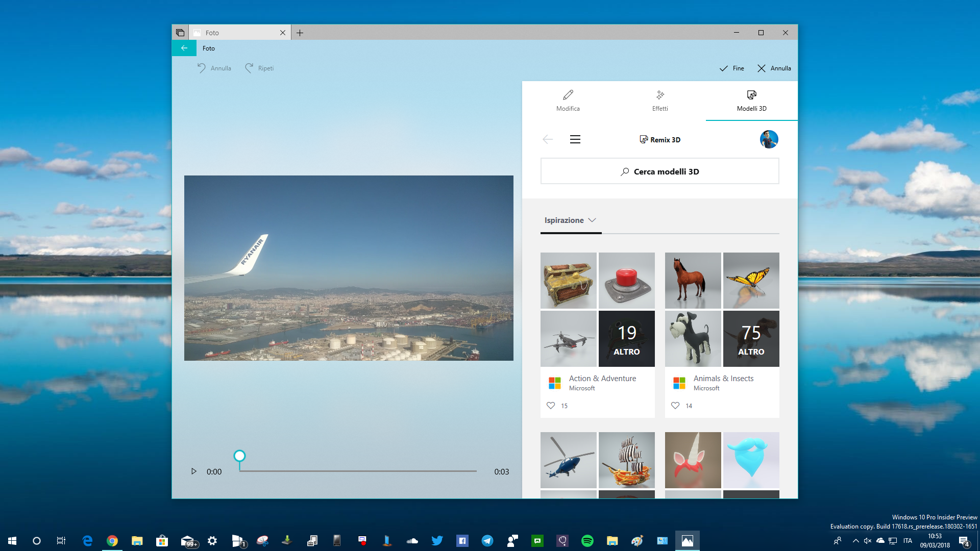
Task: Open the People icon in system tray
Action: (x=838, y=541)
